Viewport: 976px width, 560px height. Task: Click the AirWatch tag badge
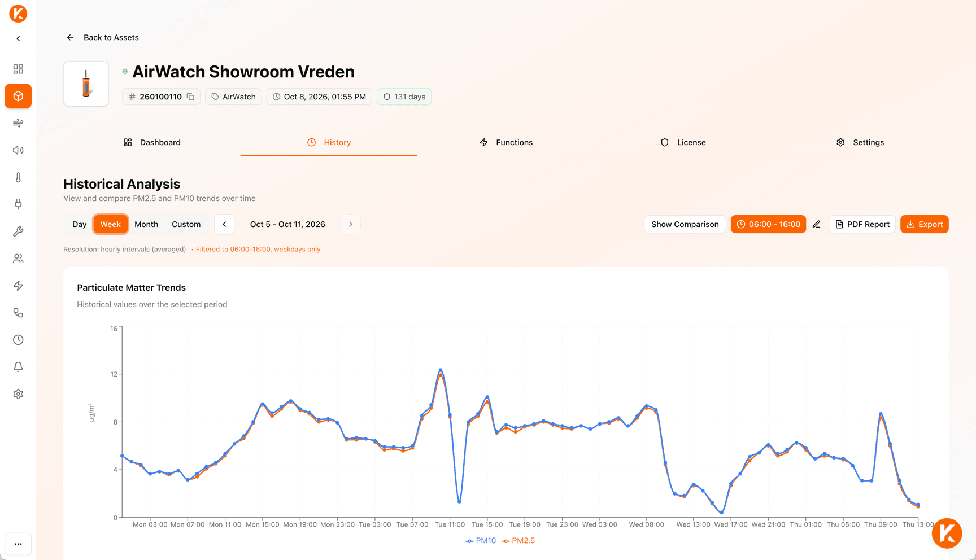233,97
